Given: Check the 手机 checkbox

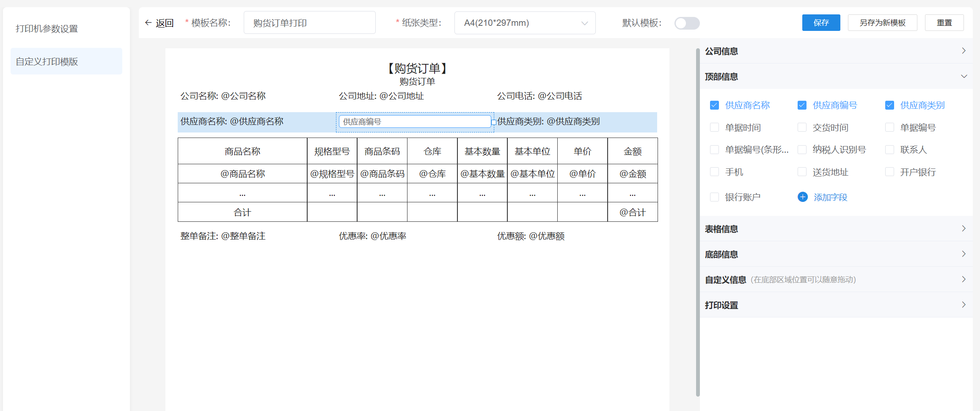Looking at the screenshot, I should [714, 172].
